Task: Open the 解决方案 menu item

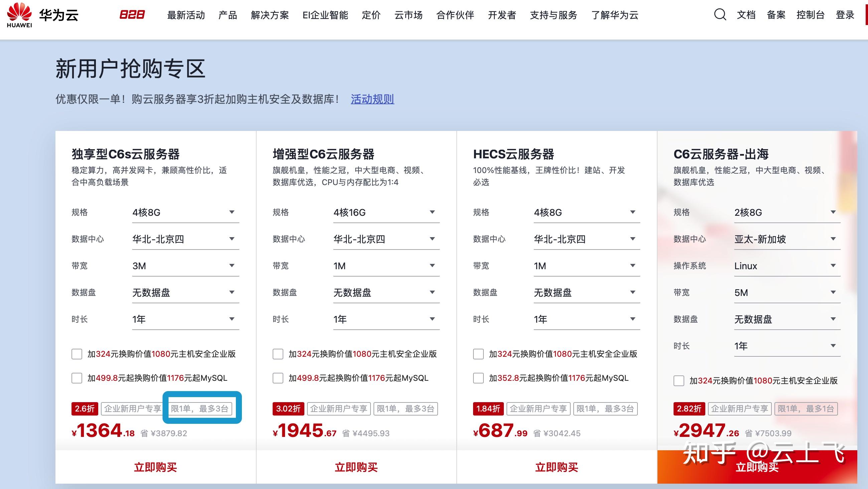Action: coord(270,15)
